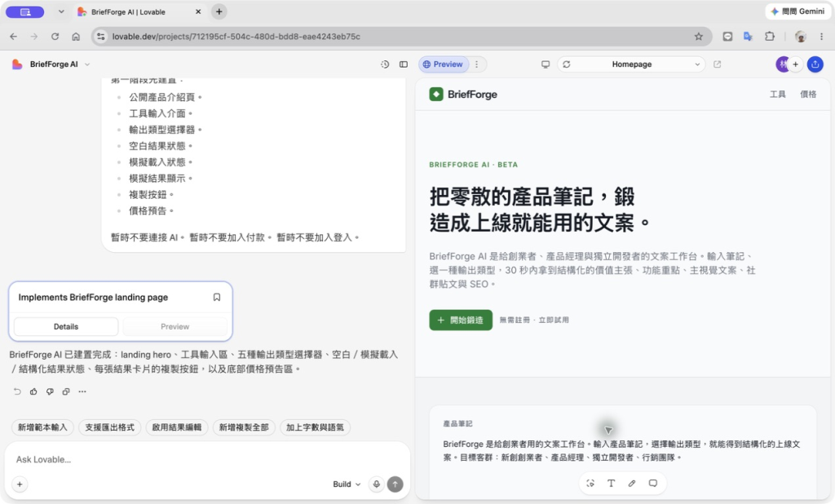Click the 無需註冊 · 立即試用 text
Screen dimensions: 835x504
(x=534, y=321)
